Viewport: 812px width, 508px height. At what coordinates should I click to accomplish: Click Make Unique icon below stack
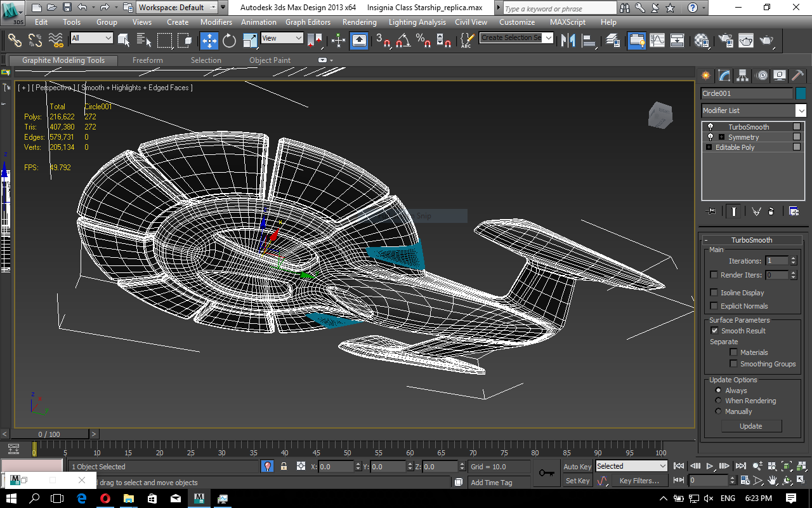[x=756, y=211]
